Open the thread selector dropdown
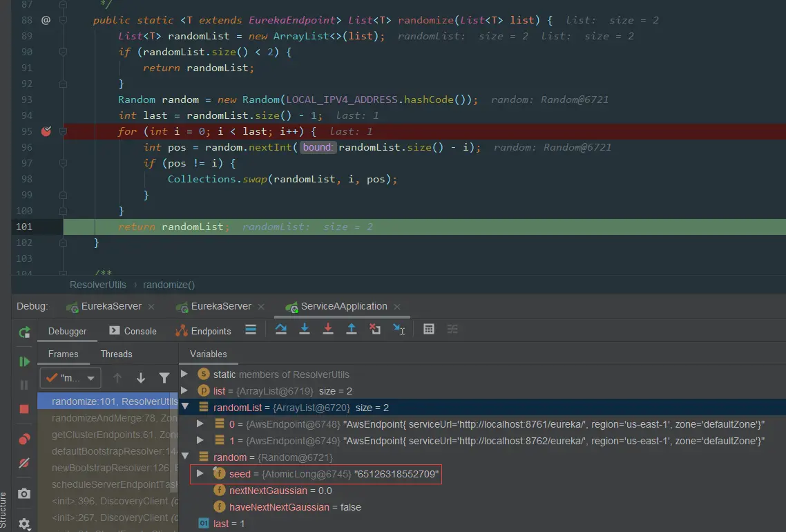This screenshot has height=532, width=786. coord(70,378)
